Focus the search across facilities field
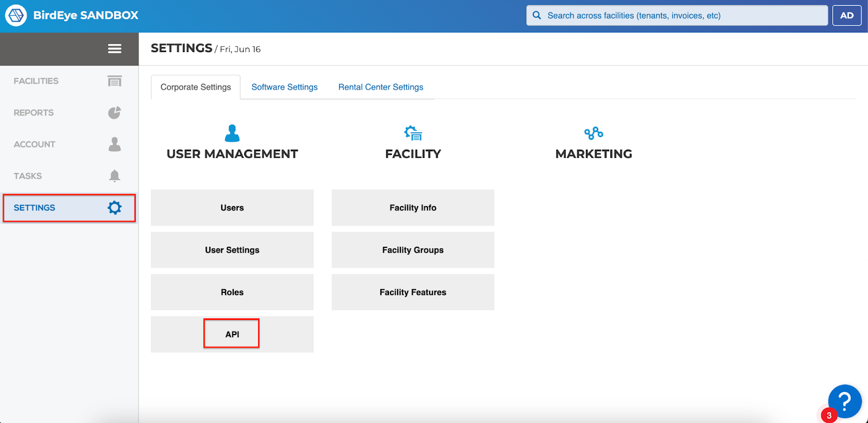The image size is (868, 423). coord(677,15)
